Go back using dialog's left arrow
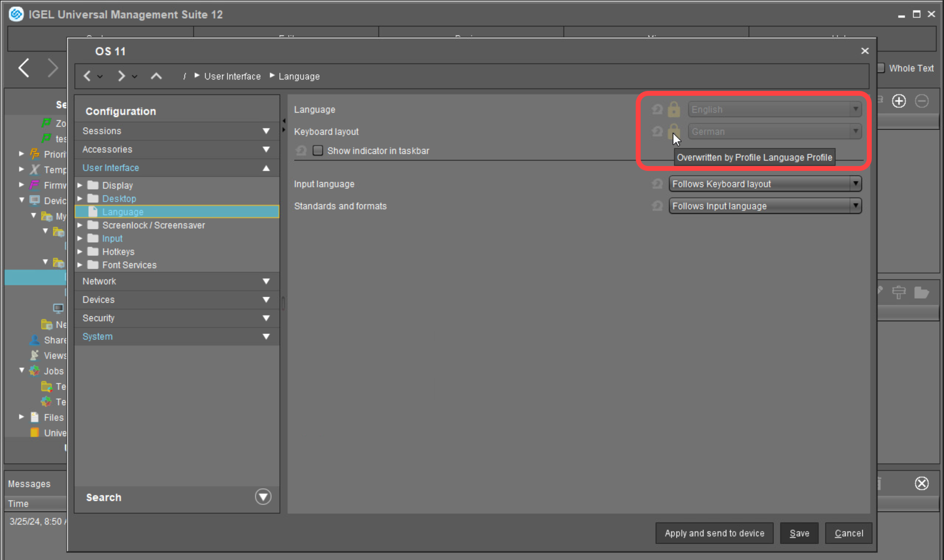The image size is (944, 560). (x=87, y=76)
